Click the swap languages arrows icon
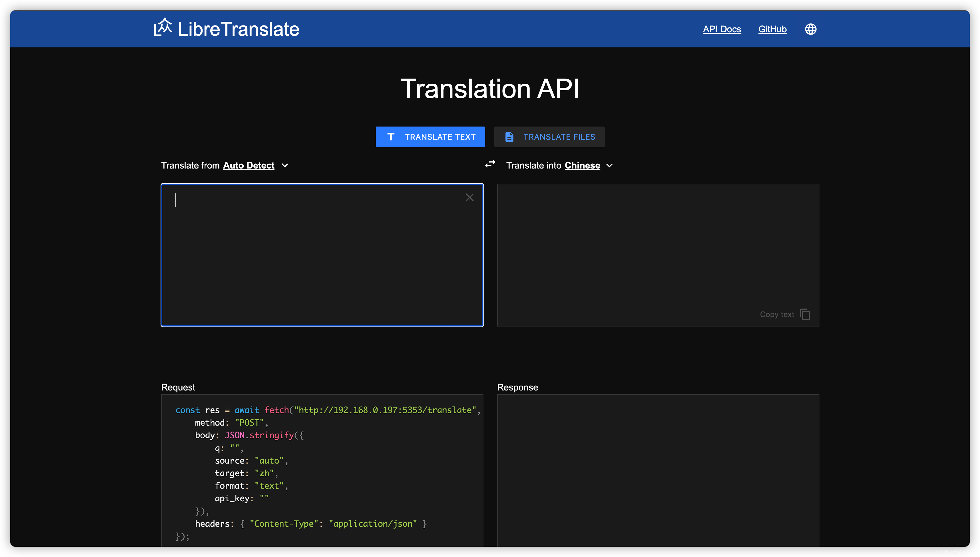Image resolution: width=980 pixels, height=557 pixels. 490,164
